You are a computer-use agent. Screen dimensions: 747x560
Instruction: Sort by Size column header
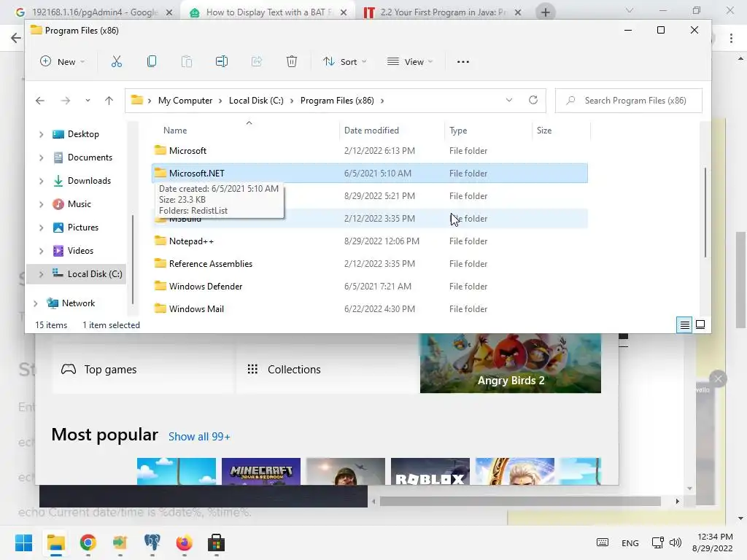click(544, 130)
